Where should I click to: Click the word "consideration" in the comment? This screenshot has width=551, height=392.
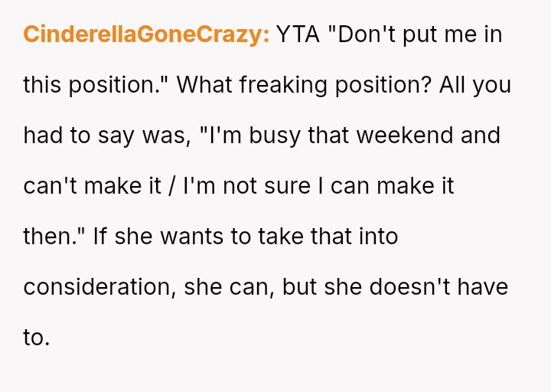click(99, 287)
